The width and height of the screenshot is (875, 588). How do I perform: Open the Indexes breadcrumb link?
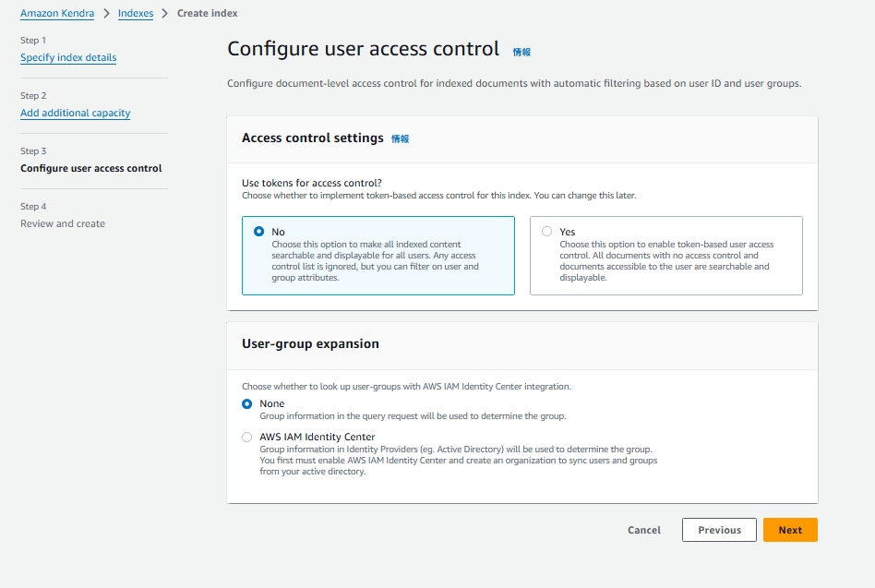[136, 14]
